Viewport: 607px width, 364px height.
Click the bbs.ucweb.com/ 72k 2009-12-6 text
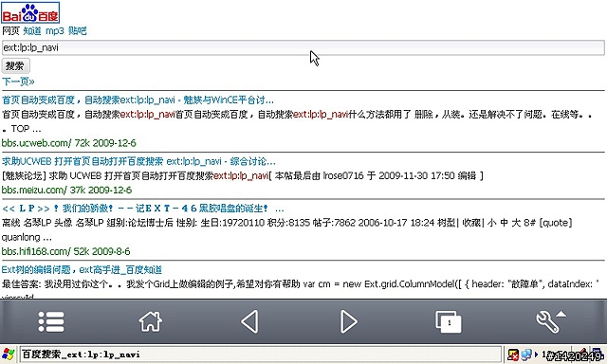click(x=69, y=143)
